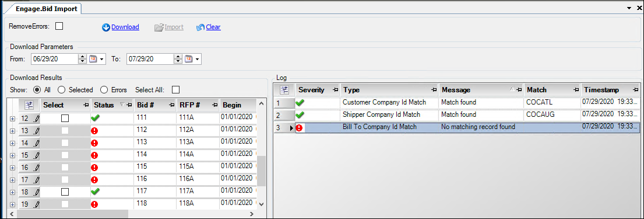Click the Log grid settings icon
This screenshot has width=644, height=219.
(284, 90)
